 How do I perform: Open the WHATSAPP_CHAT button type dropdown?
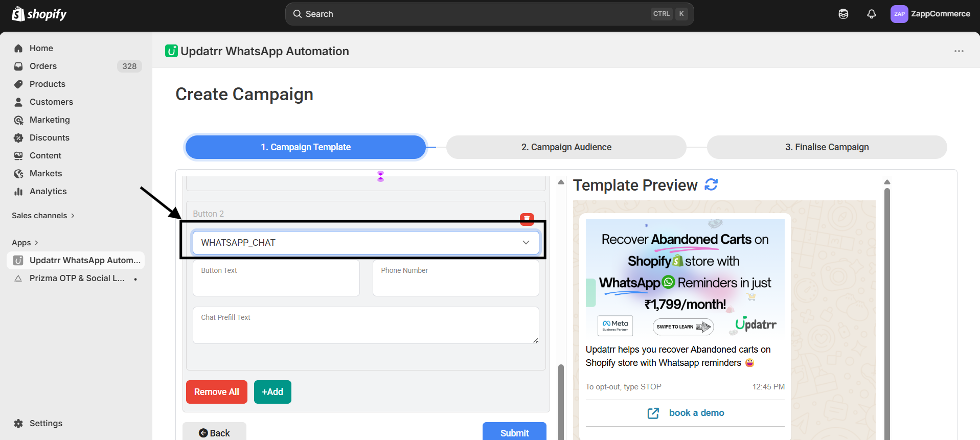click(366, 243)
